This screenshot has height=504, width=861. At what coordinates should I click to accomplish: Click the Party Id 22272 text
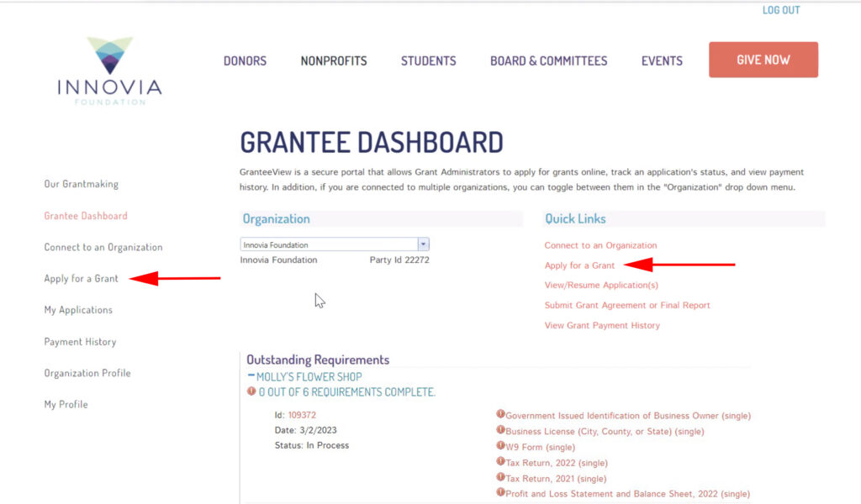[x=399, y=260]
